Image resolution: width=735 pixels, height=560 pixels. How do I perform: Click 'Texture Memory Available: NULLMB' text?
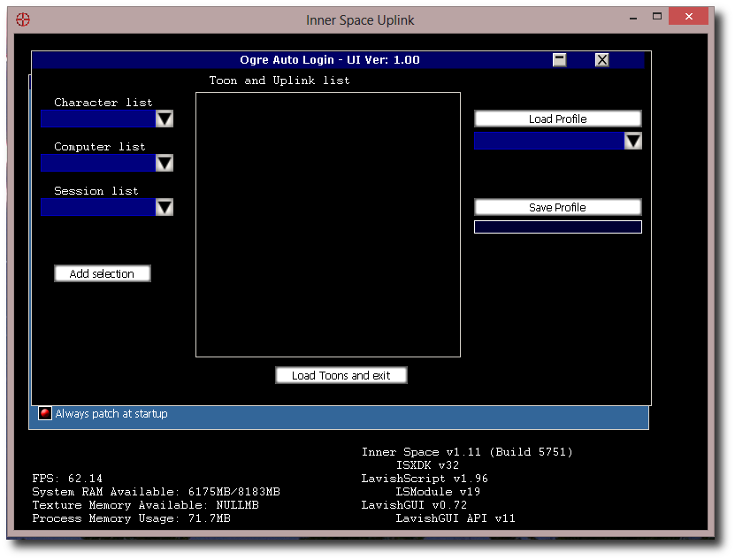[145, 505]
